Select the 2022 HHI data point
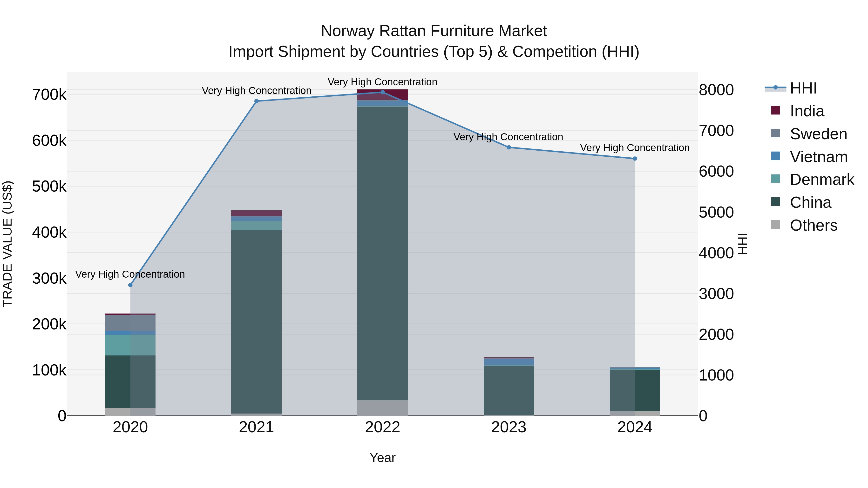Image resolution: width=868 pixels, height=488 pixels. click(x=382, y=92)
